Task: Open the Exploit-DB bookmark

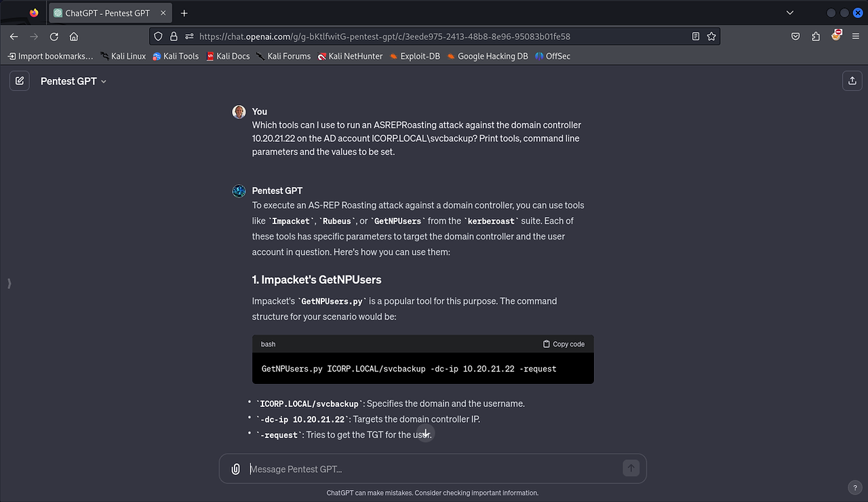Action: click(x=414, y=56)
